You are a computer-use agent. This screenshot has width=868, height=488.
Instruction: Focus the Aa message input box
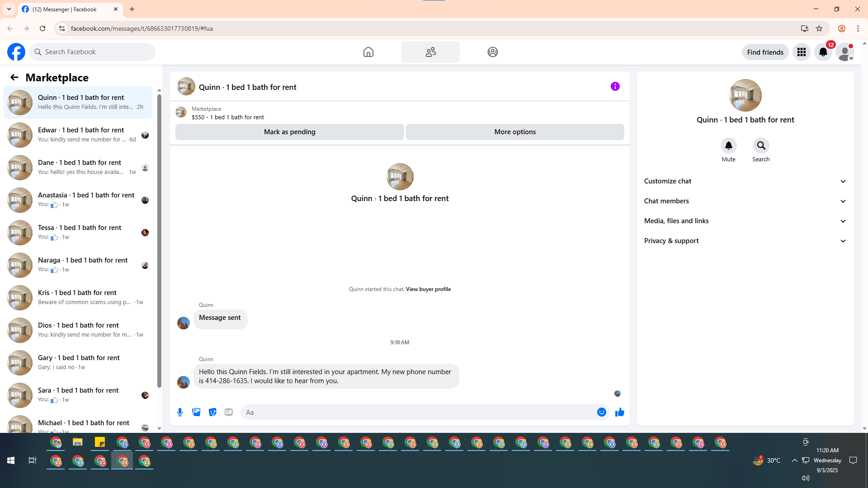(x=419, y=412)
